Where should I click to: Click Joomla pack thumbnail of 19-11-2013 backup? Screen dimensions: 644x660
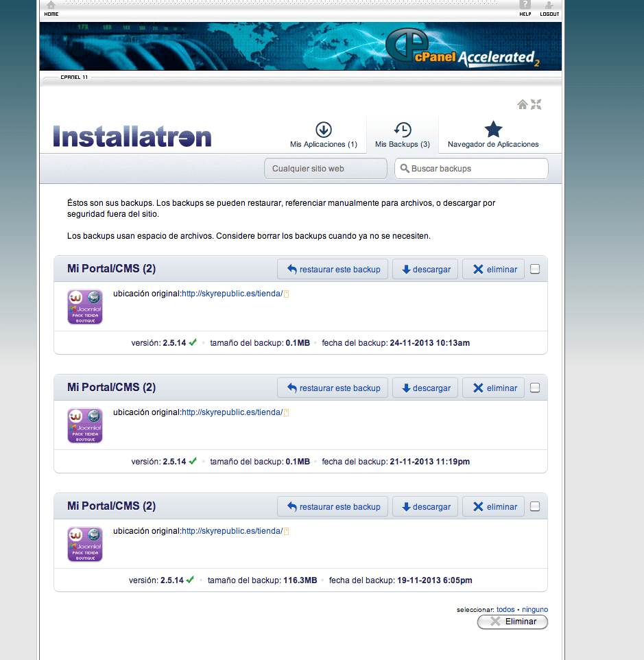click(x=85, y=544)
